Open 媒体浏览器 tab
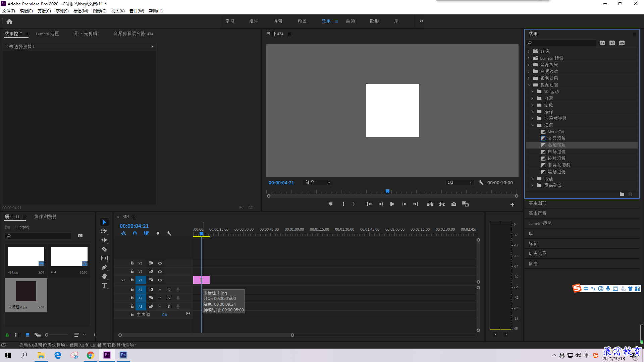Screen dimensions: 644x362 [x=45, y=217]
